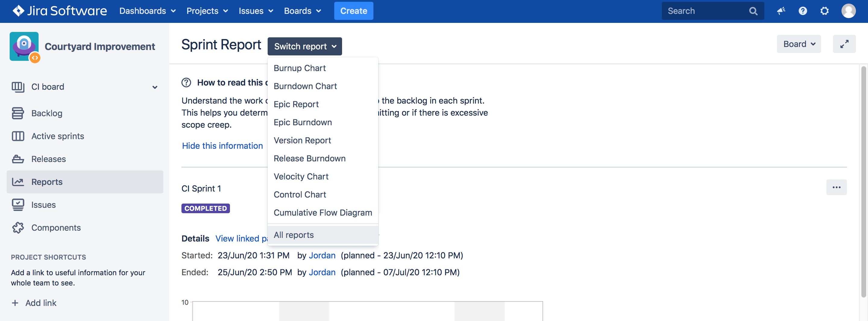
Task: Click the Create button
Action: tap(354, 11)
